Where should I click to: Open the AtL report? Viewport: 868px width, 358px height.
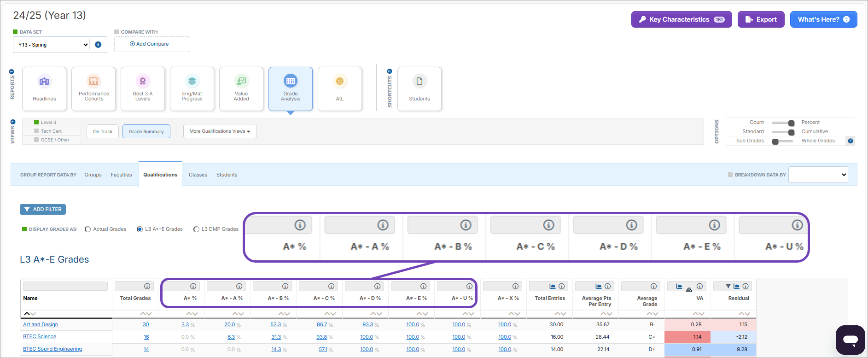coord(340,89)
